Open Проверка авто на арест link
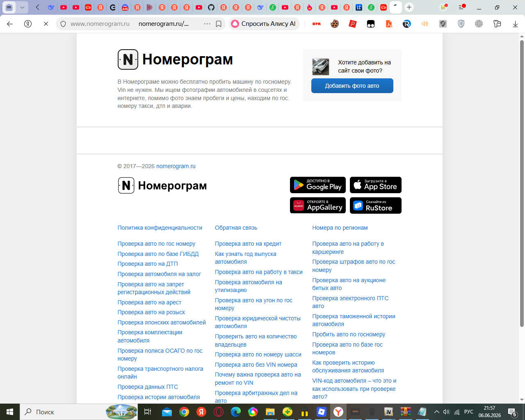This screenshot has height=420, width=525. 149,302
